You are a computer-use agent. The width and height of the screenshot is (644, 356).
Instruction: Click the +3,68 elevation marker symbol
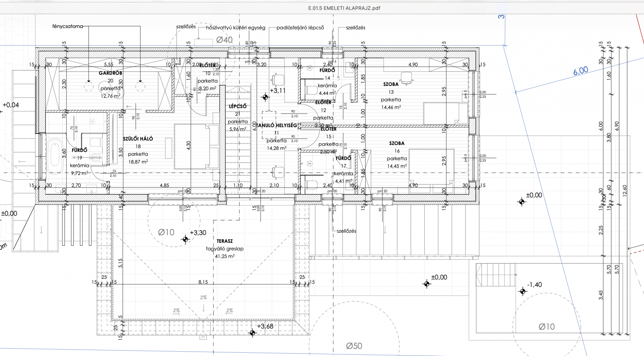tap(253, 333)
